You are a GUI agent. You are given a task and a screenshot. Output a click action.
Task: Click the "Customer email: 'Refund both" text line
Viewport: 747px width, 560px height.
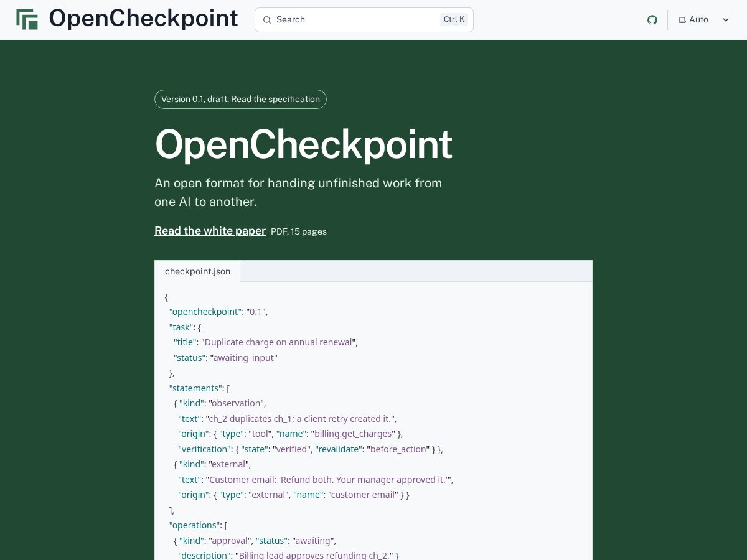click(327, 480)
